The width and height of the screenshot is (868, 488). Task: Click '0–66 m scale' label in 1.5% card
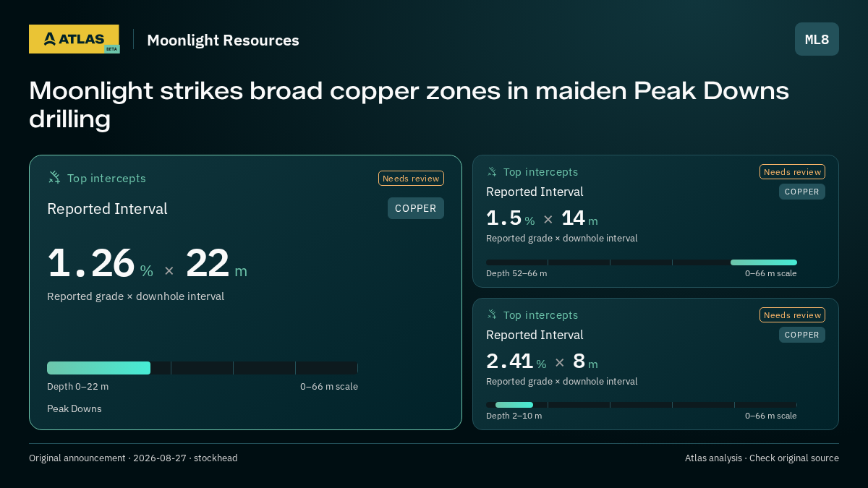point(771,273)
